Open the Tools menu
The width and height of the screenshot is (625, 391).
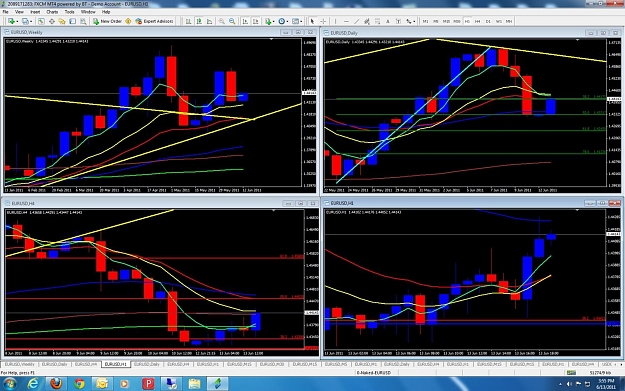pos(69,12)
